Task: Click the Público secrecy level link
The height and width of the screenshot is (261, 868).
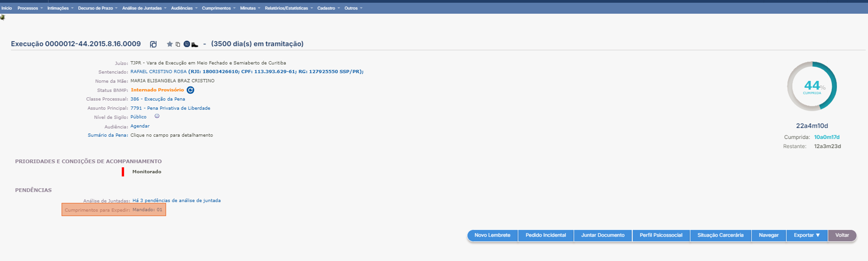Action: click(x=138, y=117)
